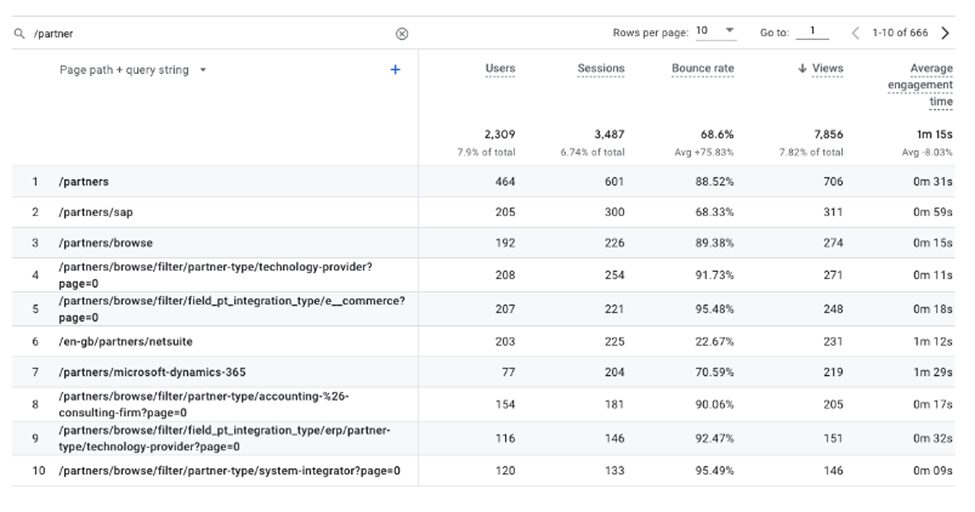Click bounce rate 88.52% cell
This screenshot has height=512, width=975.
pyautogui.click(x=714, y=182)
